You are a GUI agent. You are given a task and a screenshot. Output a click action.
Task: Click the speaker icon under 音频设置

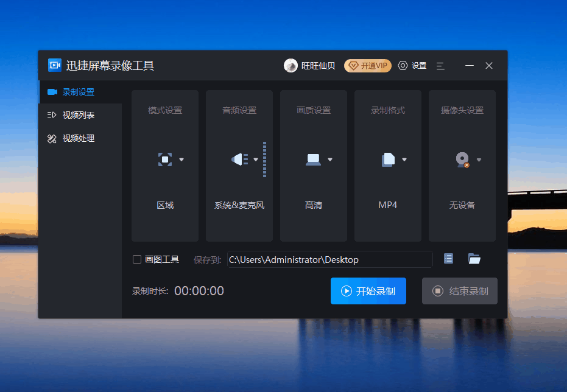click(239, 159)
